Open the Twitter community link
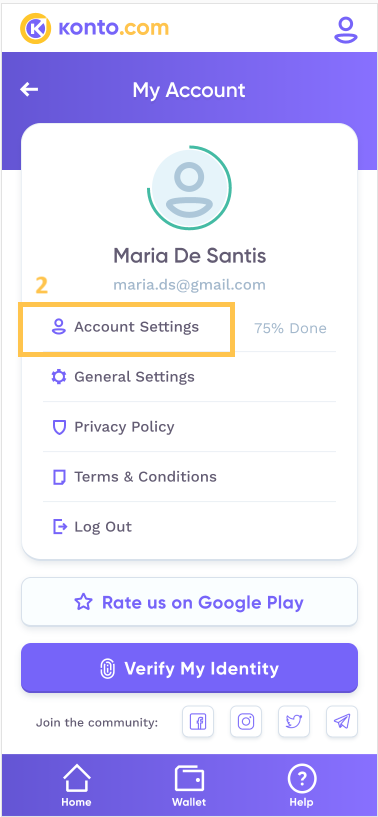The image size is (378, 817). 294,722
